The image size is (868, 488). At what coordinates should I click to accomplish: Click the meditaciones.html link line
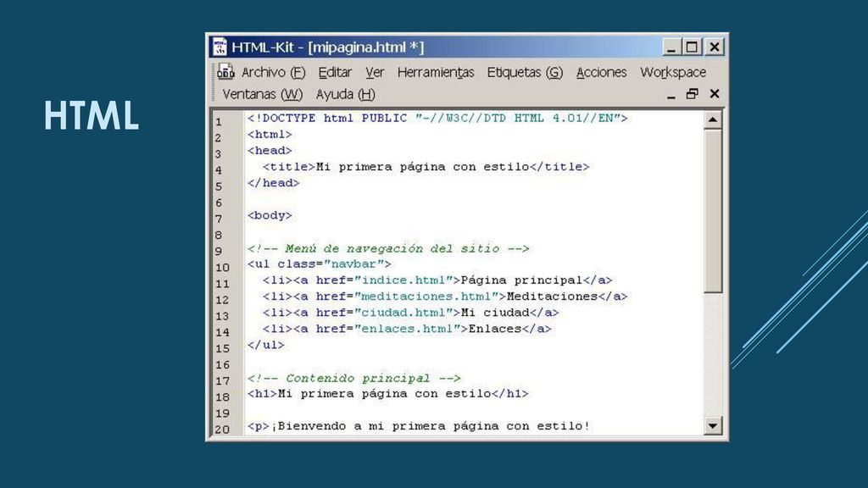(445, 297)
